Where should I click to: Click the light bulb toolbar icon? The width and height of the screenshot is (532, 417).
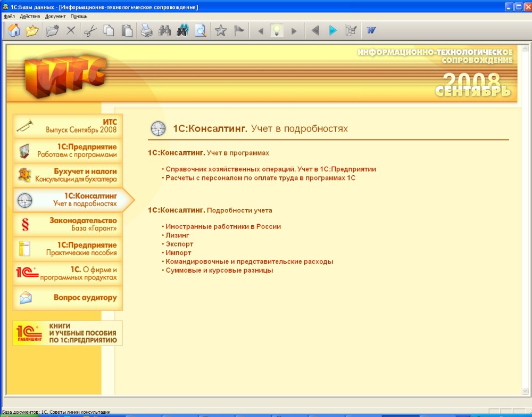coord(277,31)
